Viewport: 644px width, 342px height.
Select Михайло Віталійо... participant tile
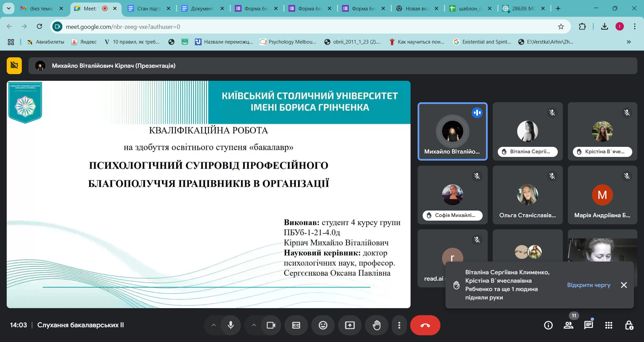pos(452,131)
